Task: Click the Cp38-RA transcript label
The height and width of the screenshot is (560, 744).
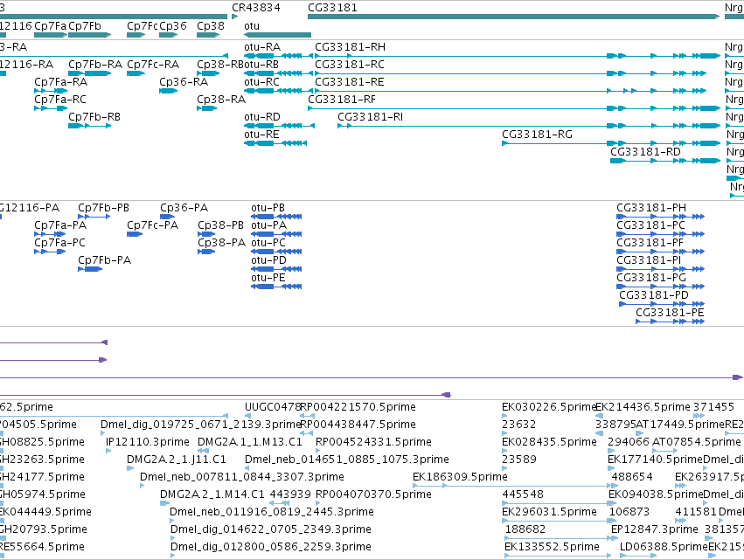Action: pyautogui.click(x=221, y=100)
